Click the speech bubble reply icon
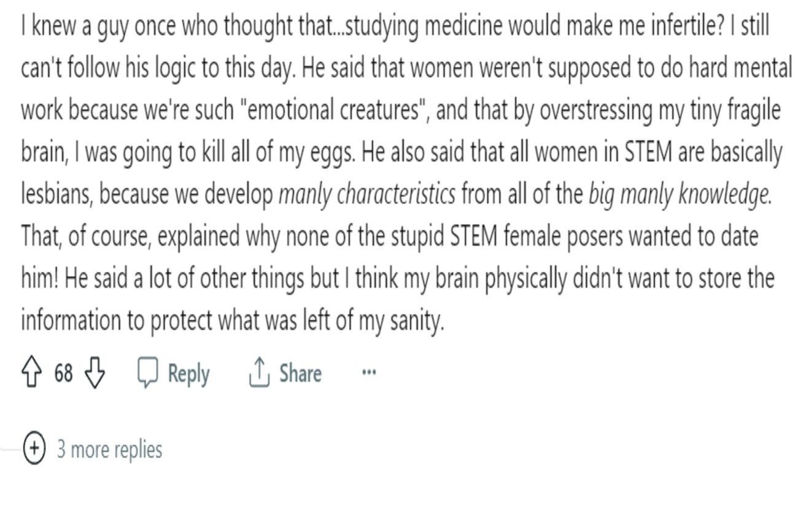The image size is (798, 532). (x=147, y=373)
